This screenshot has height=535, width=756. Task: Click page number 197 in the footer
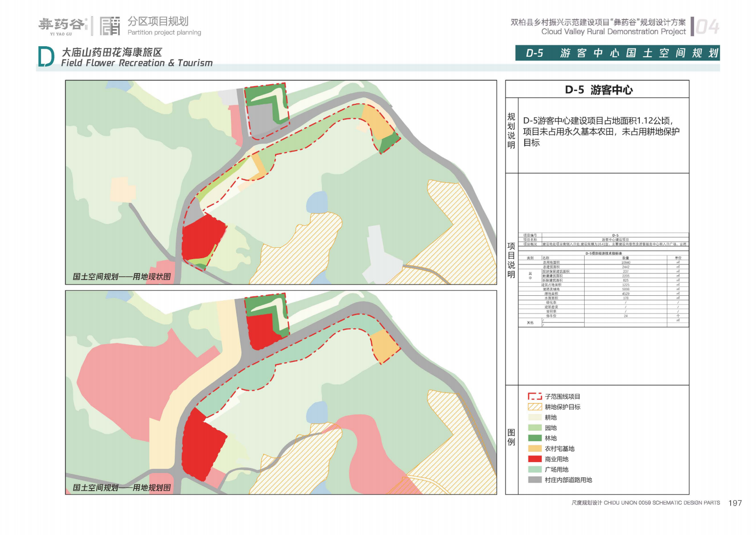735,503
